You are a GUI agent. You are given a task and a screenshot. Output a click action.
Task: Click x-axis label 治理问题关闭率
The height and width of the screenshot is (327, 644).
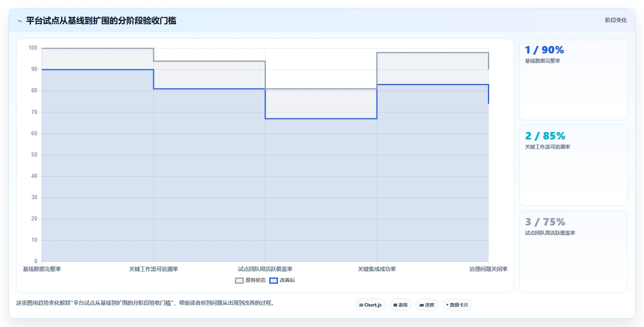click(488, 269)
